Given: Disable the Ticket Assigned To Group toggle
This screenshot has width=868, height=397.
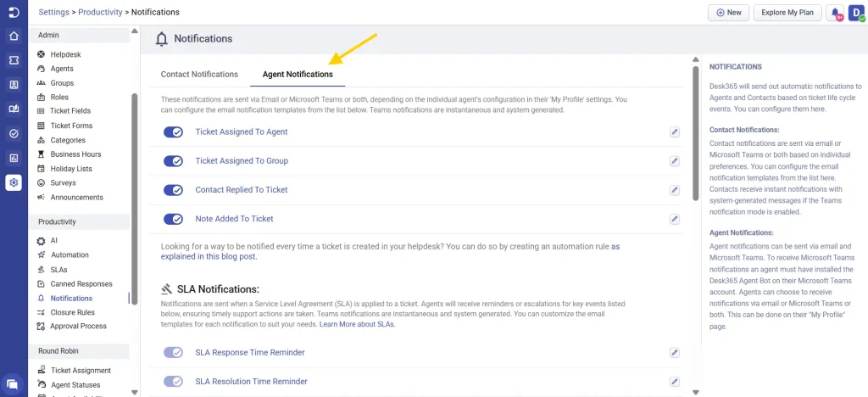Looking at the screenshot, I should (173, 161).
